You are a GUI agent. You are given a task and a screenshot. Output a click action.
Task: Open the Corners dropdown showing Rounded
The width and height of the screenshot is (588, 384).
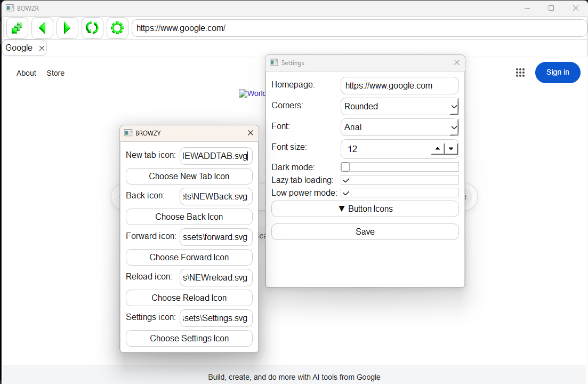point(399,107)
